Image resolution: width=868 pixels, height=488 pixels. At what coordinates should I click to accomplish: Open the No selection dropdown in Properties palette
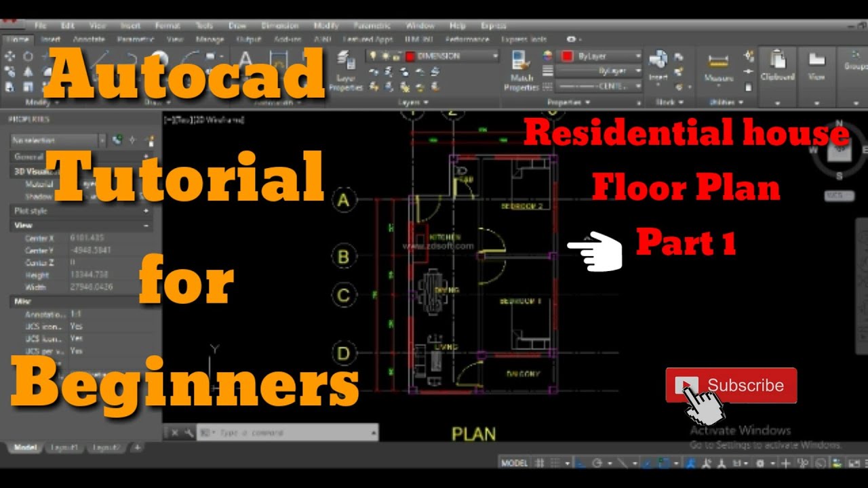coord(58,140)
